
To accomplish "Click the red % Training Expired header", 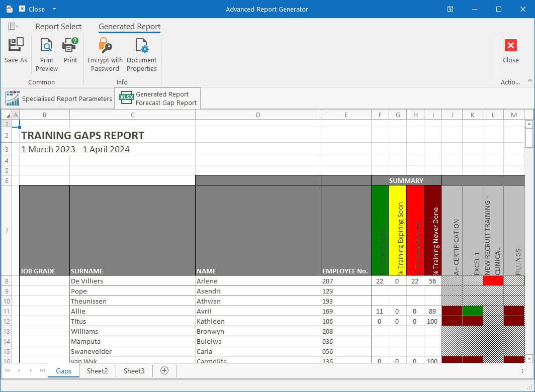I will click(x=415, y=231).
